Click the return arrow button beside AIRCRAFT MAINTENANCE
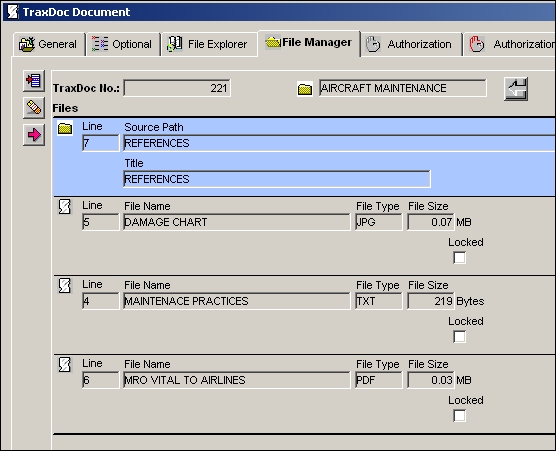Image resolution: width=556 pixels, height=451 pixels. tap(516, 89)
